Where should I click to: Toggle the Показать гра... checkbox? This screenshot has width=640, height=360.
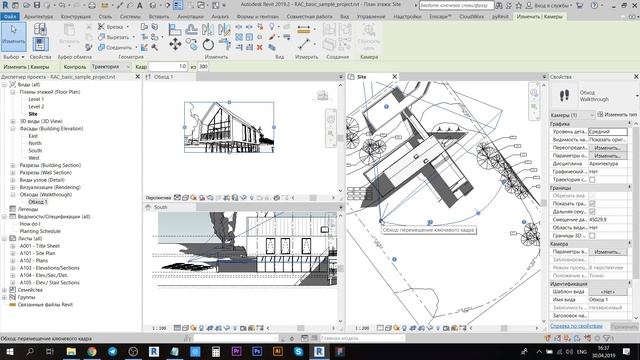[592, 204]
